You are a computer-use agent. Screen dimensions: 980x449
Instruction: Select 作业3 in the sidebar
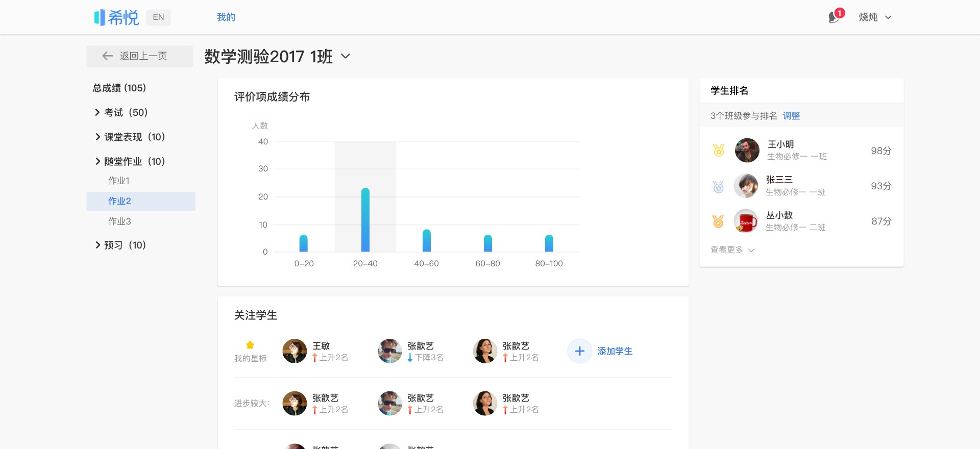pyautogui.click(x=119, y=221)
